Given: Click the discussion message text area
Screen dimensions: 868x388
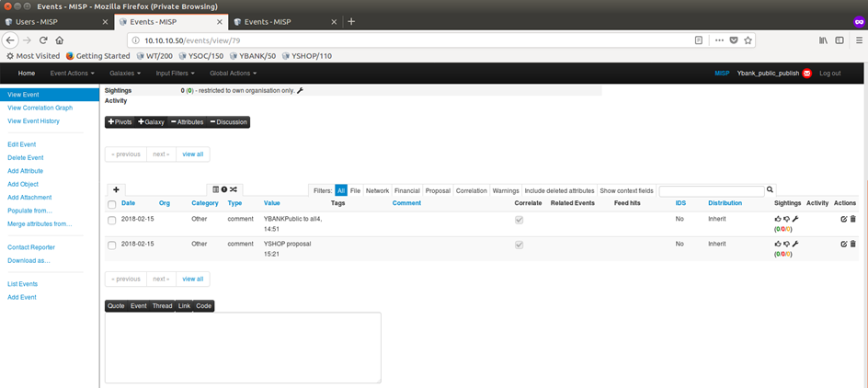Looking at the screenshot, I should pos(243,348).
